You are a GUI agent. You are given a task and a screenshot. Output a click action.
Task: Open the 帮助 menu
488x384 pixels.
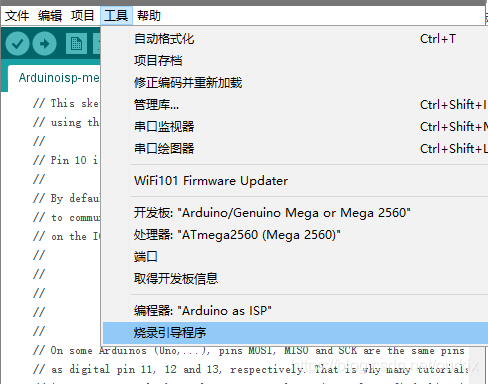pos(149,16)
